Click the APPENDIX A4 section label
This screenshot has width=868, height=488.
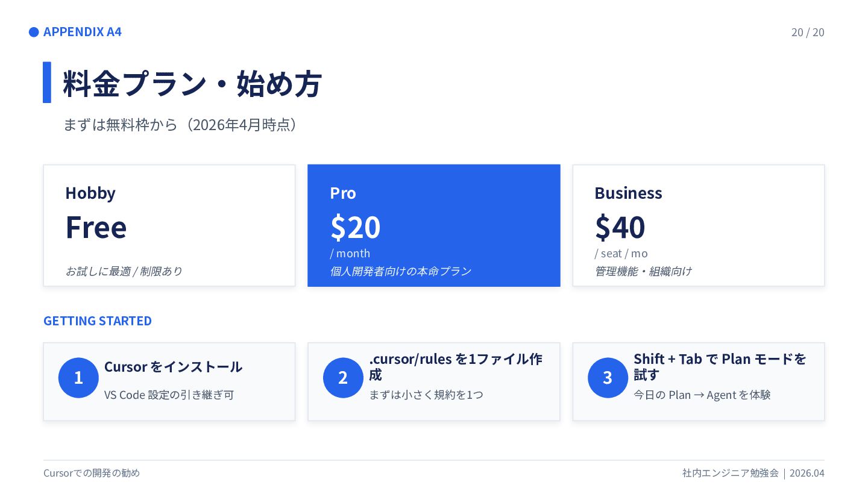point(83,32)
